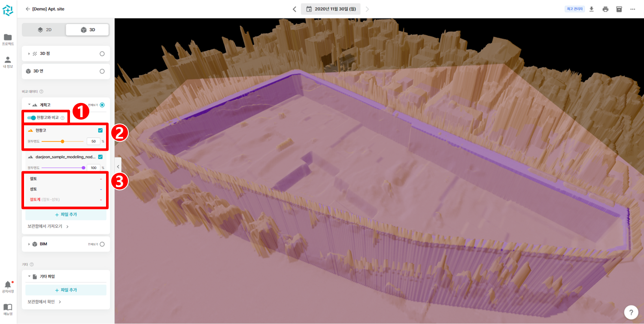Expand the 3D 점 section
The width and height of the screenshot is (644, 324).
coord(29,54)
